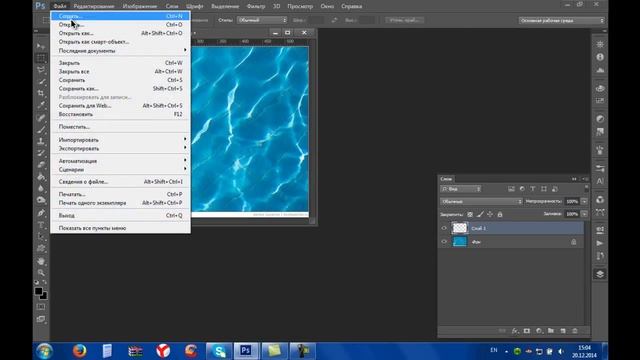Click foreground color swatch
640x360 pixels.
[x=38, y=291]
